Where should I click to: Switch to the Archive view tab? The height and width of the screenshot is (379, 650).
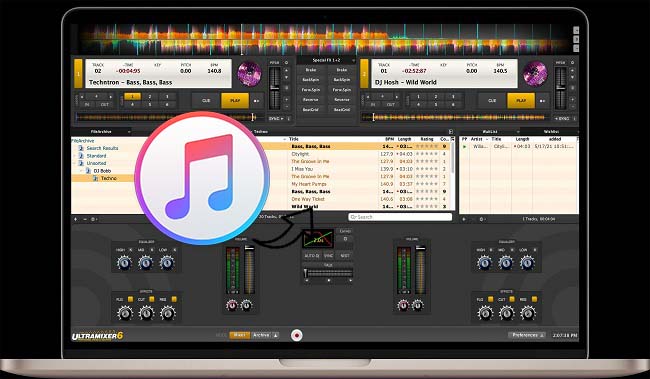coord(261,335)
